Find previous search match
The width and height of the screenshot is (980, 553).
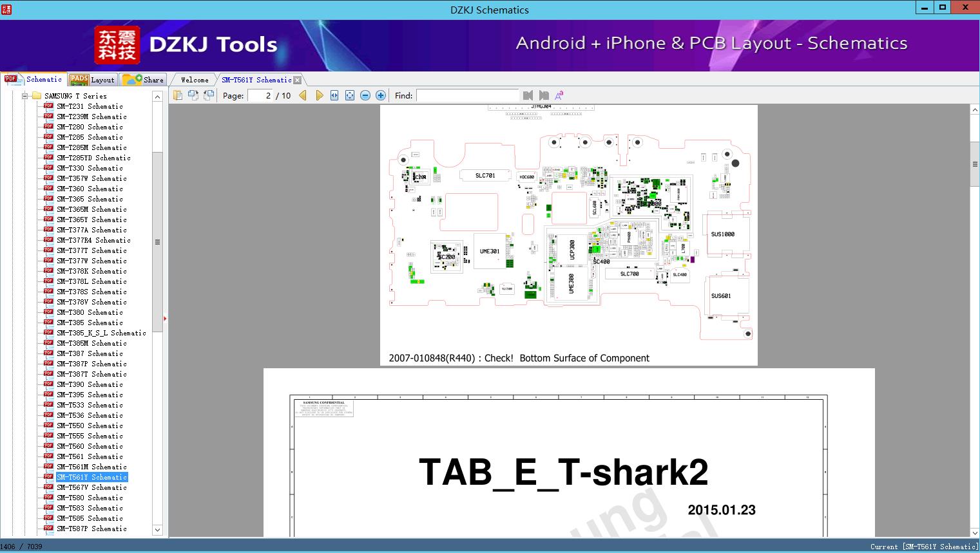pos(528,95)
